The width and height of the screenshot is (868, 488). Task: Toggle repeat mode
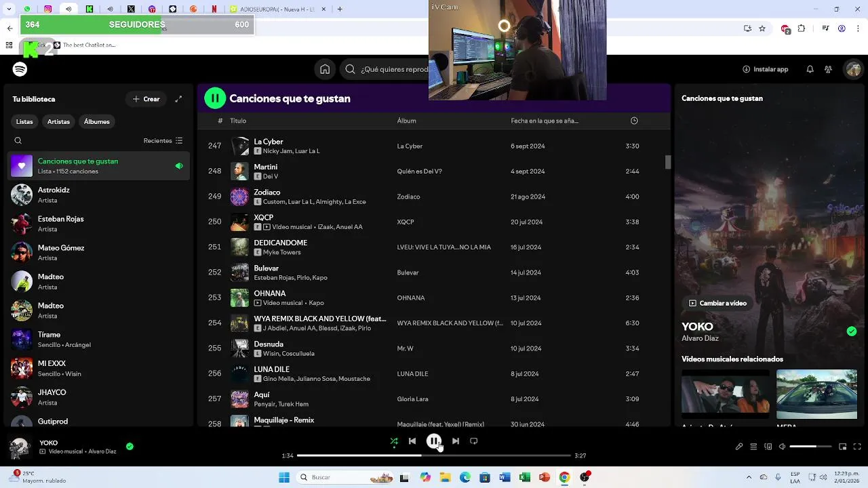tap(474, 441)
